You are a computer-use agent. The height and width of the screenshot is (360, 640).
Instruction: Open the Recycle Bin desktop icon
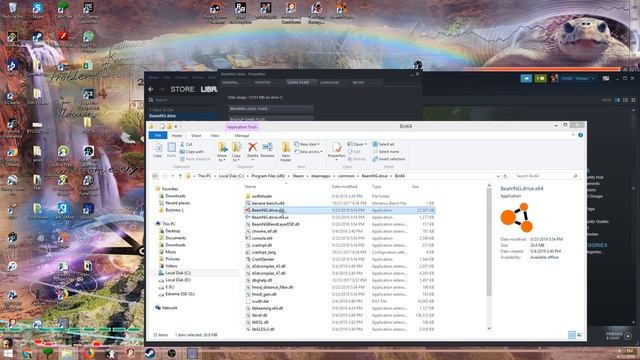tap(12, 10)
